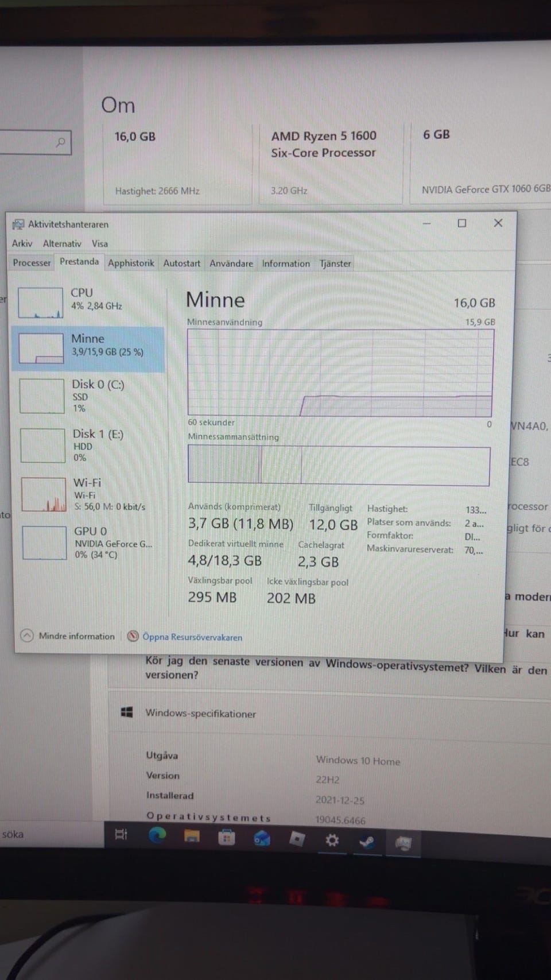Click the Om page heading
This screenshot has width=551, height=980.
(118, 105)
